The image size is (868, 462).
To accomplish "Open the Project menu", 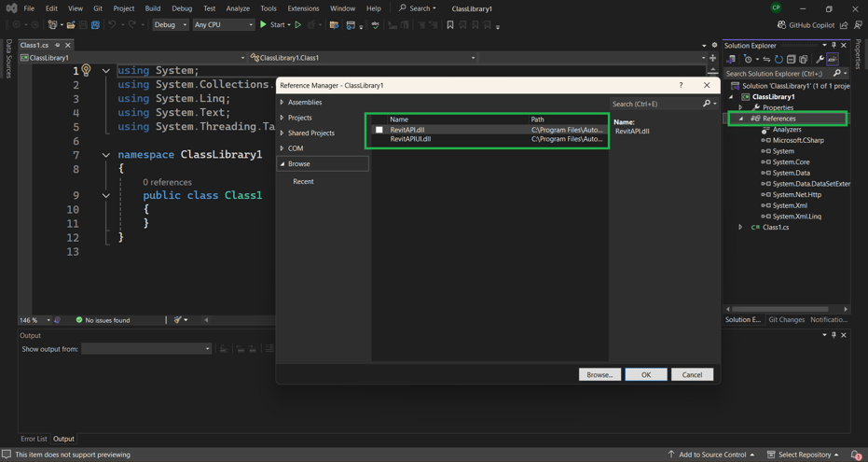I will click(x=123, y=8).
